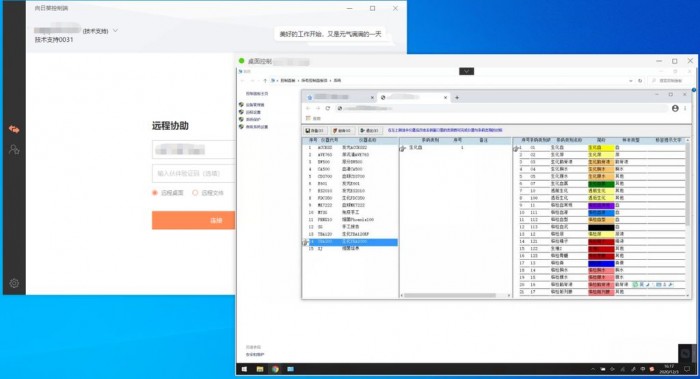Reload the page in the remote browser

pos(328,108)
